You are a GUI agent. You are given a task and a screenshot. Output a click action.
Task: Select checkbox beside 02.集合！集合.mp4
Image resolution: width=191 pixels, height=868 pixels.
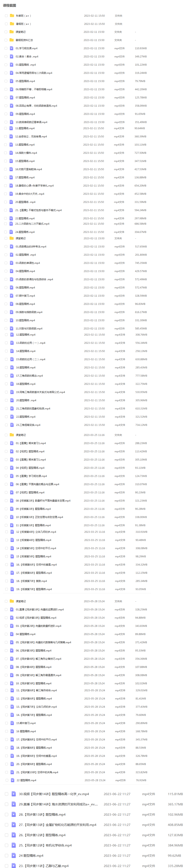(x=6, y=57)
